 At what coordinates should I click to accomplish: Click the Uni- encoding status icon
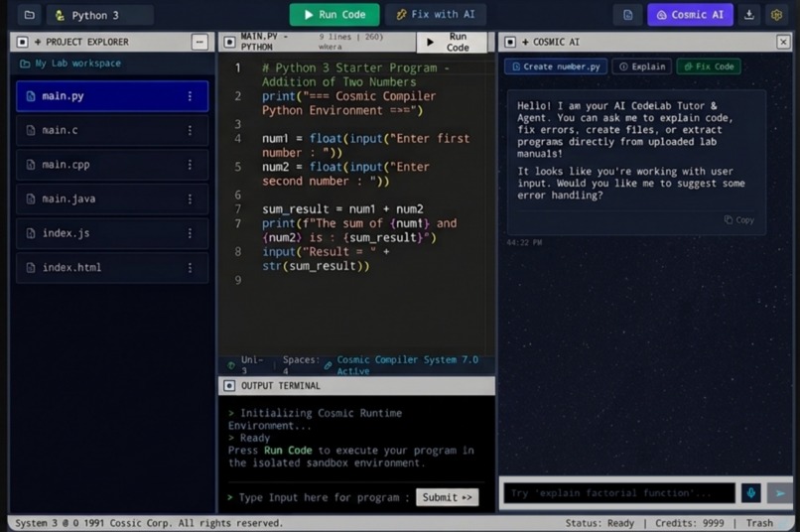[x=231, y=365]
